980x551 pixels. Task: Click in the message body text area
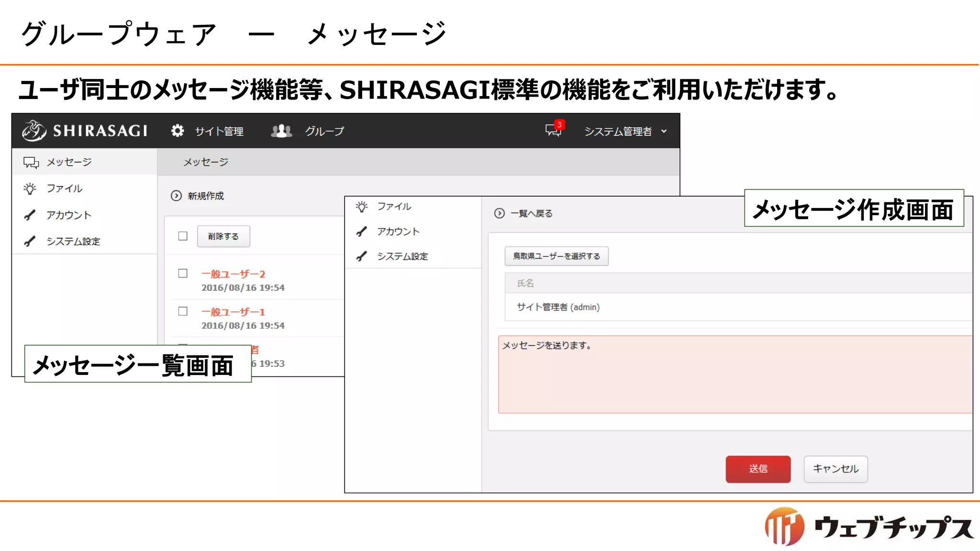click(735, 374)
